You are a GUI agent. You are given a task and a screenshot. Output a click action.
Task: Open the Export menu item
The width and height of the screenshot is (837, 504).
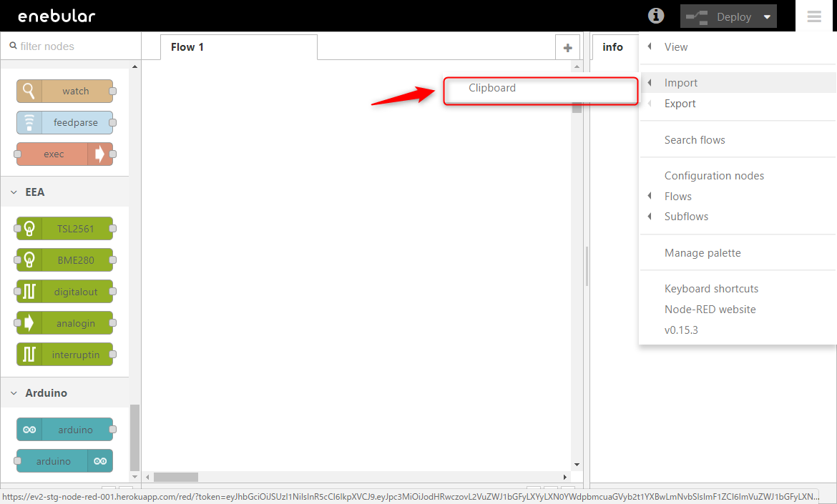tap(680, 104)
